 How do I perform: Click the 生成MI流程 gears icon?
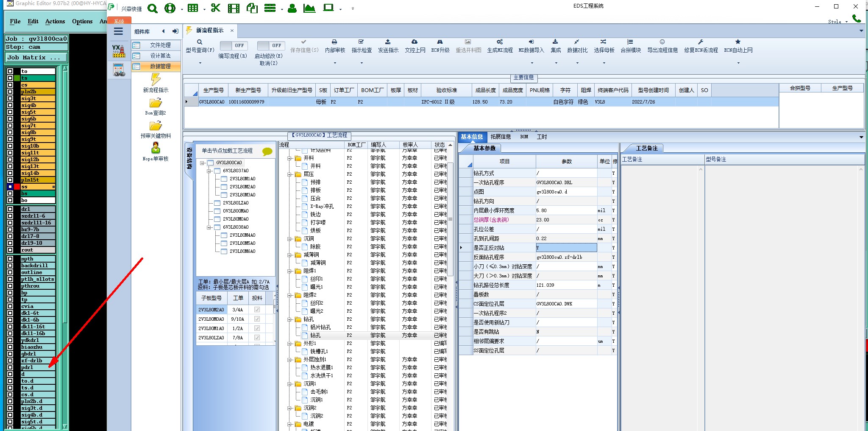coord(500,42)
